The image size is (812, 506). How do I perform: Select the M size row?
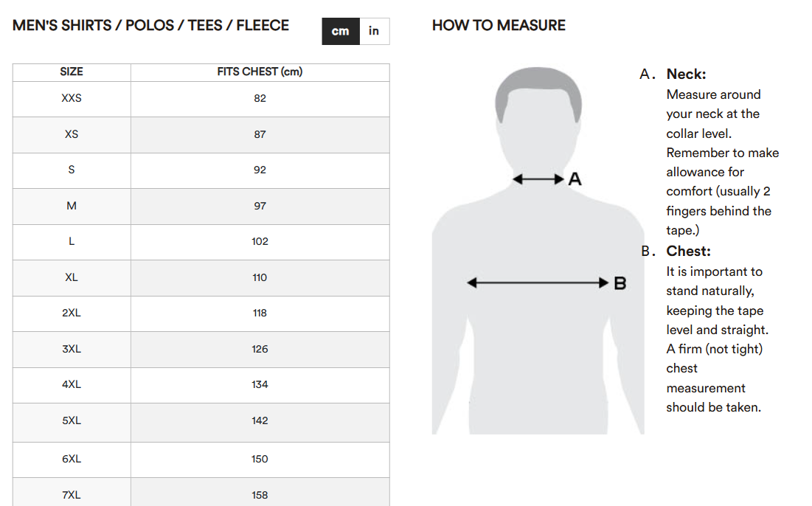coord(201,206)
